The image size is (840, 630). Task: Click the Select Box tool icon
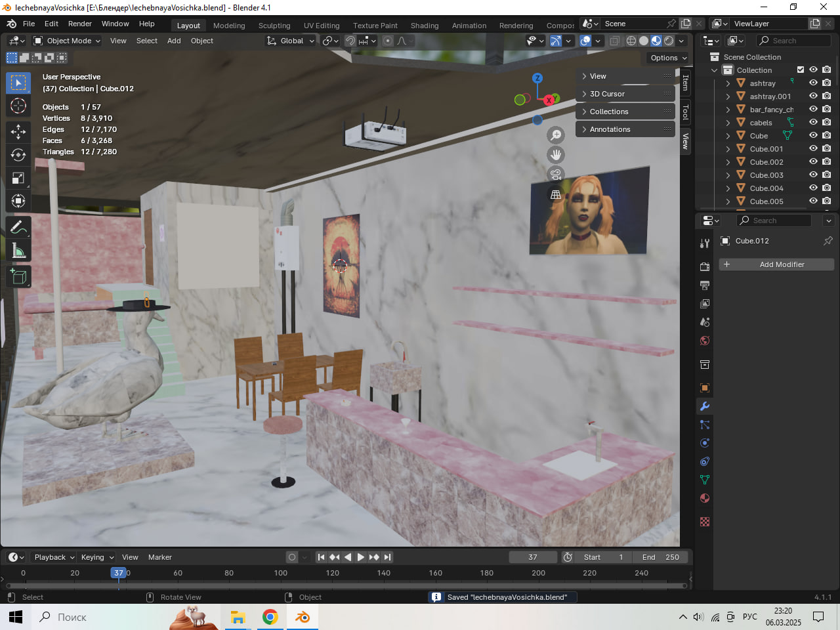pyautogui.click(x=18, y=83)
